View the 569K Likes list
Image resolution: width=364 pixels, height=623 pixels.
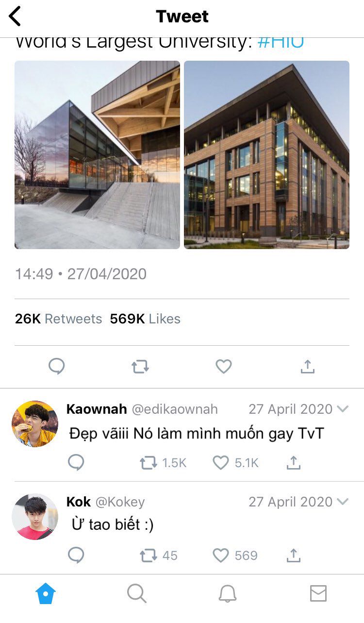pos(145,319)
